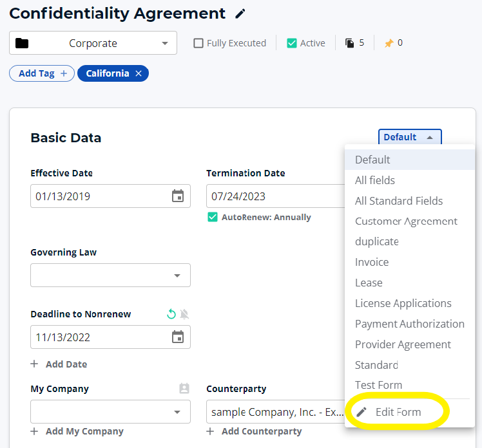Click the contact card icon beside My Company

click(184, 388)
